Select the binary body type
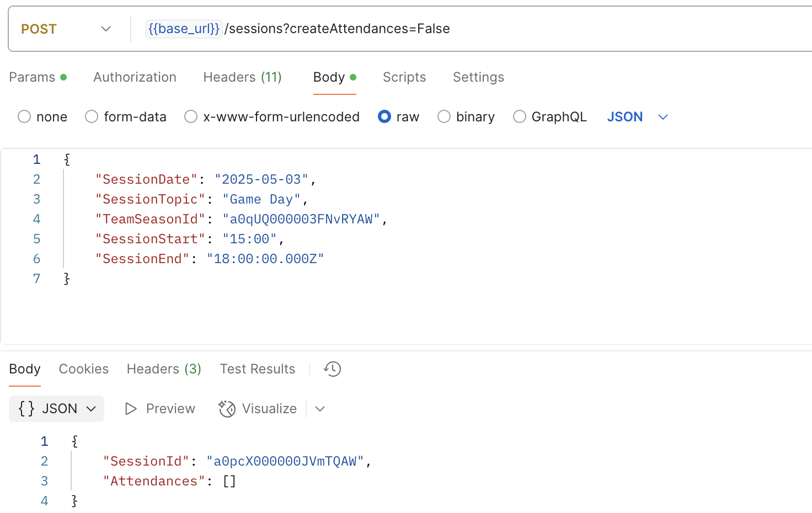Screen dimensions: 812x513 (x=466, y=117)
